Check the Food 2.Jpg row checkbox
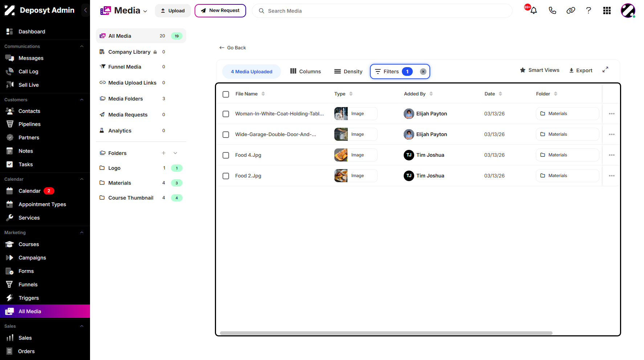Viewport: 644px width, 360px height. tap(226, 176)
